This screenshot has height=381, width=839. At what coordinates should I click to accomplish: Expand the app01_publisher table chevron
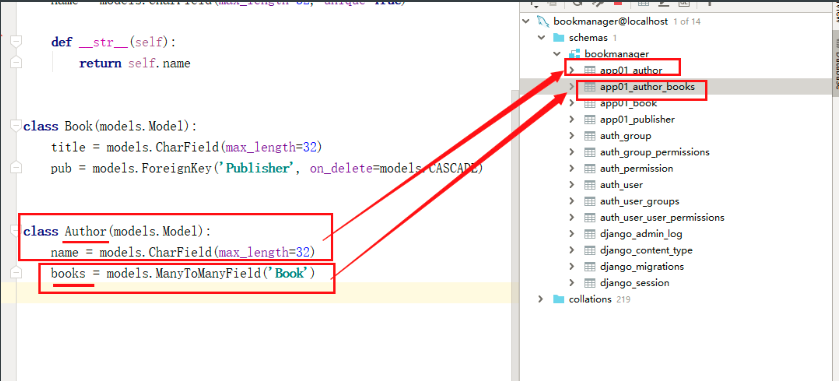click(x=572, y=119)
